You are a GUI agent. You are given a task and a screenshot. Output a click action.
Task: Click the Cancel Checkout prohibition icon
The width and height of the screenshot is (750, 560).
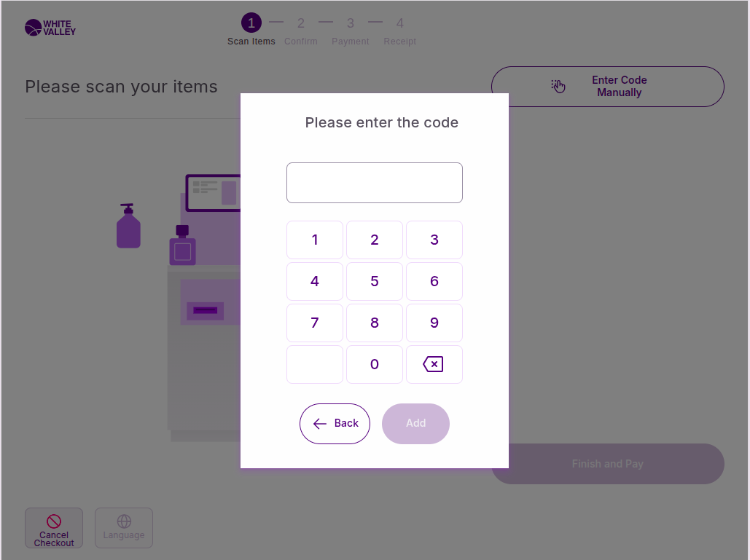pyautogui.click(x=54, y=521)
